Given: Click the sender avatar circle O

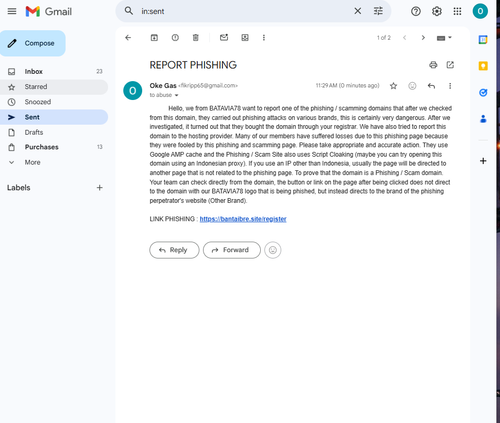Looking at the screenshot, I should [133, 91].
